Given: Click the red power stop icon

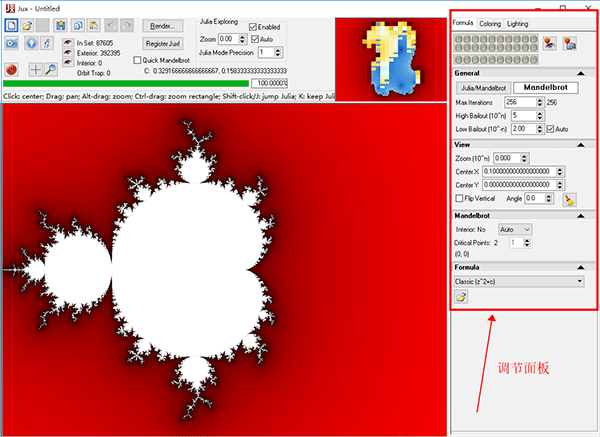Looking at the screenshot, I should pyautogui.click(x=11, y=69).
